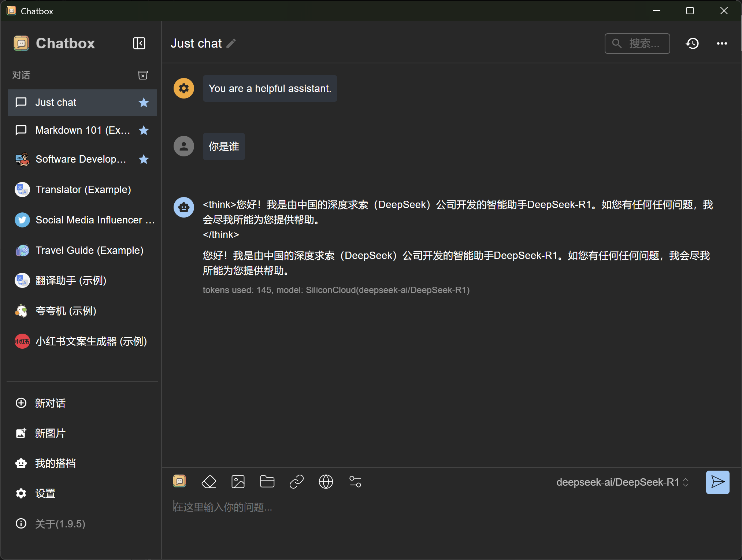
Task: Edit the Just chat title pencil icon
Action: pyautogui.click(x=231, y=44)
